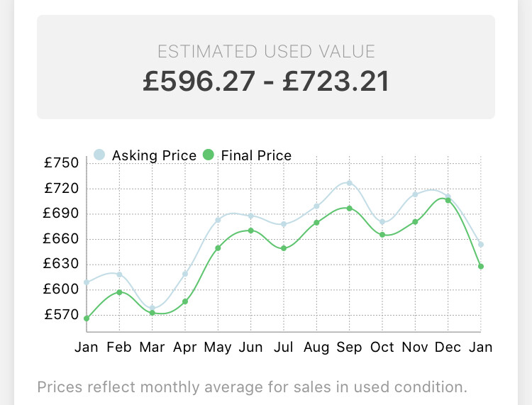The height and width of the screenshot is (405, 532).
Task: Select the September Asking Price data point
Action: pyautogui.click(x=349, y=183)
